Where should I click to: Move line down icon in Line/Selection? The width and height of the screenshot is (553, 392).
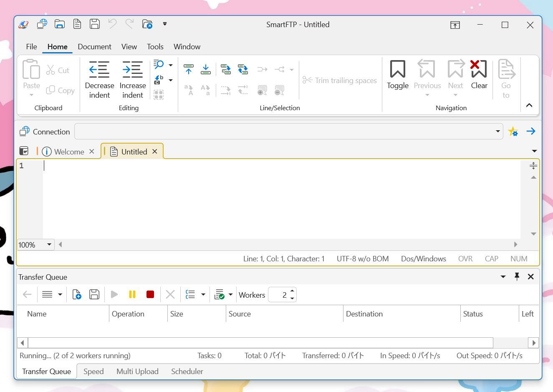(206, 69)
